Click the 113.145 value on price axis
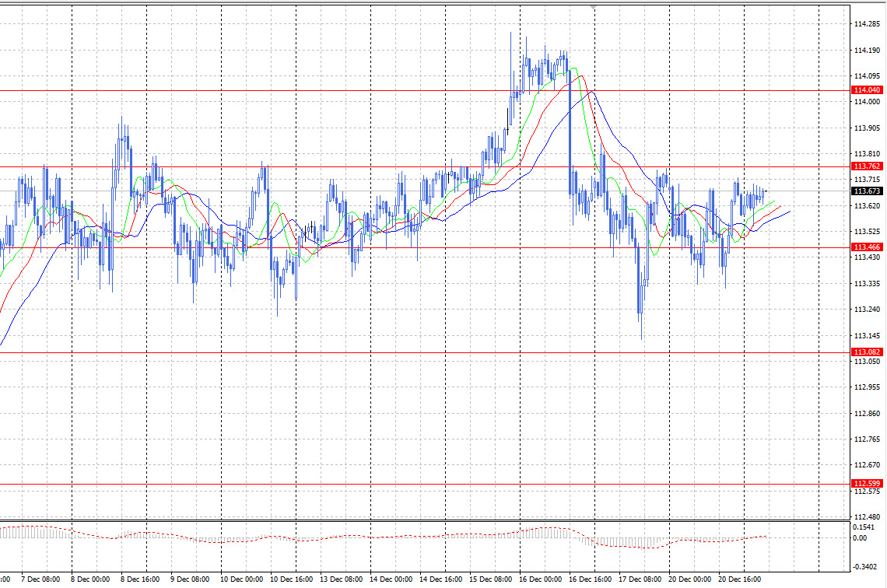The image size is (887, 588). tap(868, 336)
